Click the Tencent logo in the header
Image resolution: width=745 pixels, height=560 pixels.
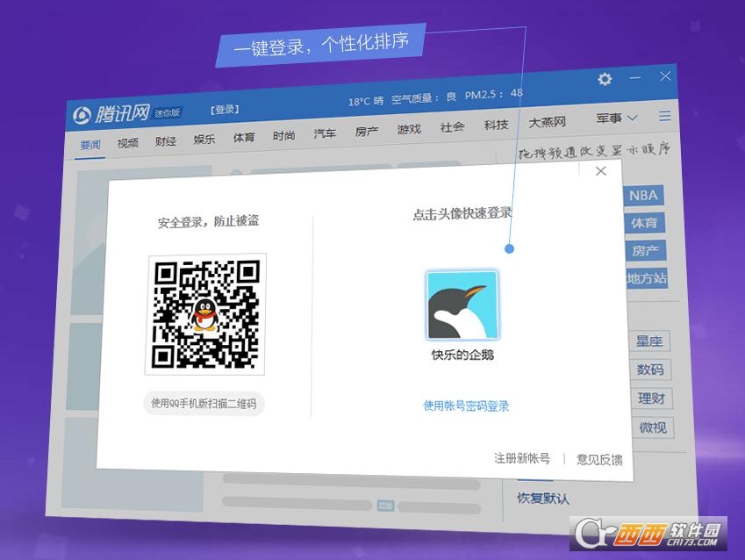pyautogui.click(x=111, y=113)
